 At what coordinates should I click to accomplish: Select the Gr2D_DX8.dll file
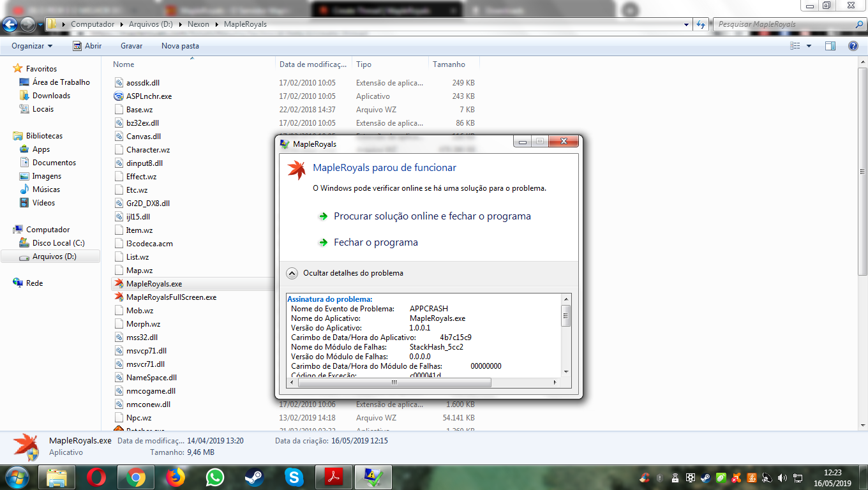pyautogui.click(x=147, y=204)
